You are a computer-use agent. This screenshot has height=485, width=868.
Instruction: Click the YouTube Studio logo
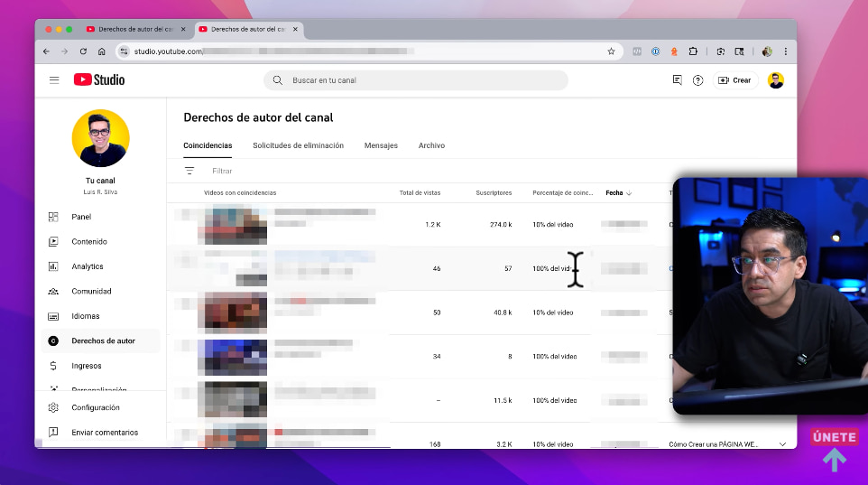[99, 80]
